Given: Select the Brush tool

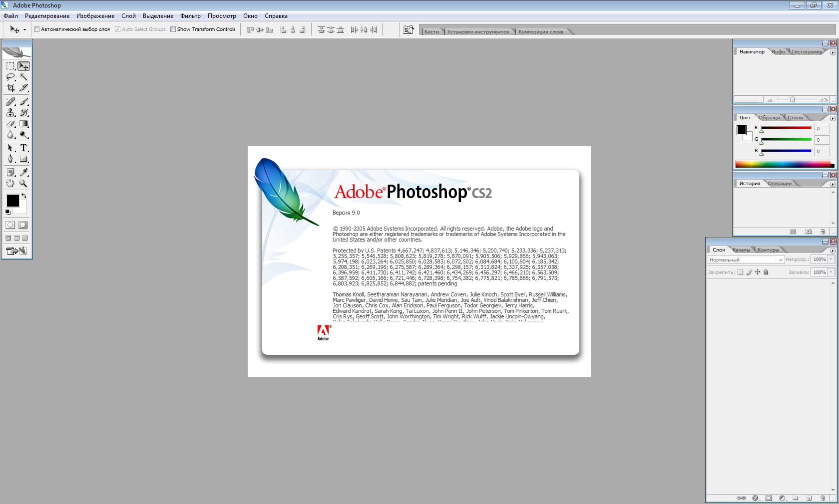Looking at the screenshot, I should coord(23,101).
